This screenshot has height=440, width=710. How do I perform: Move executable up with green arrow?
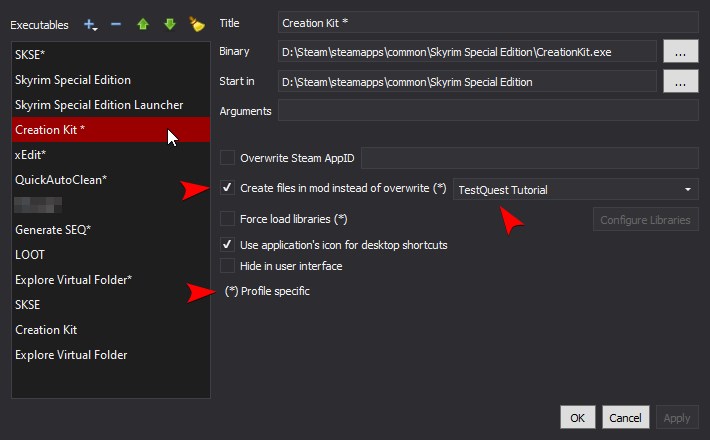(143, 24)
